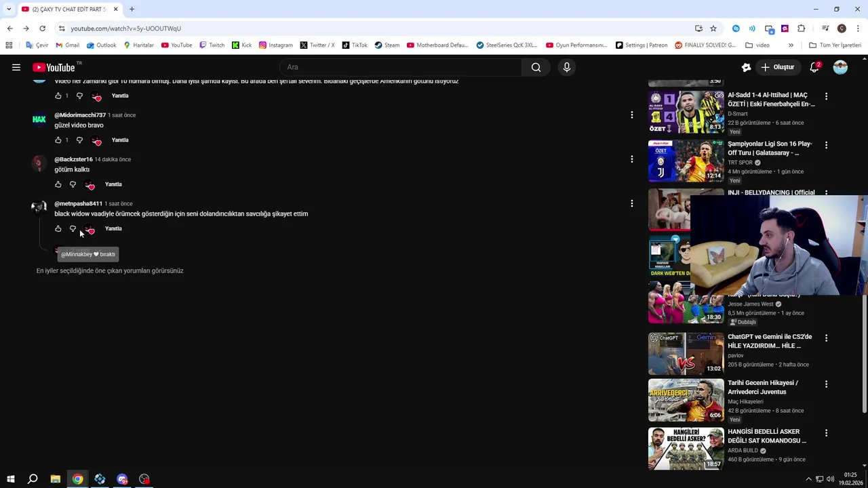The height and width of the screenshot is (488, 868).
Task: Open the browser Chrome menu dots
Action: (x=859, y=28)
